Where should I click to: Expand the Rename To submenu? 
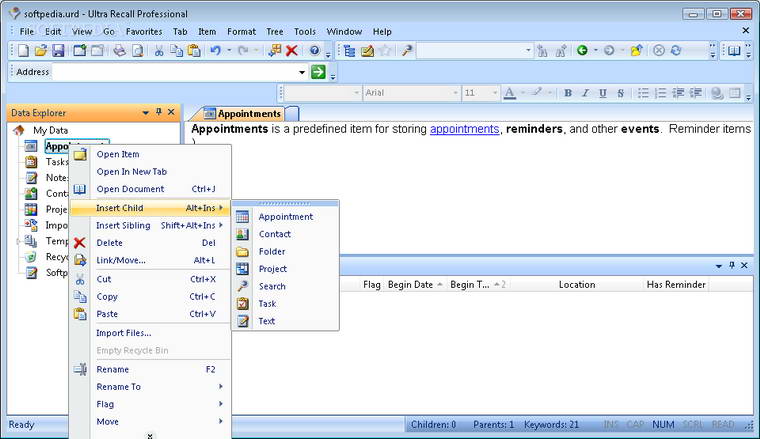point(221,387)
